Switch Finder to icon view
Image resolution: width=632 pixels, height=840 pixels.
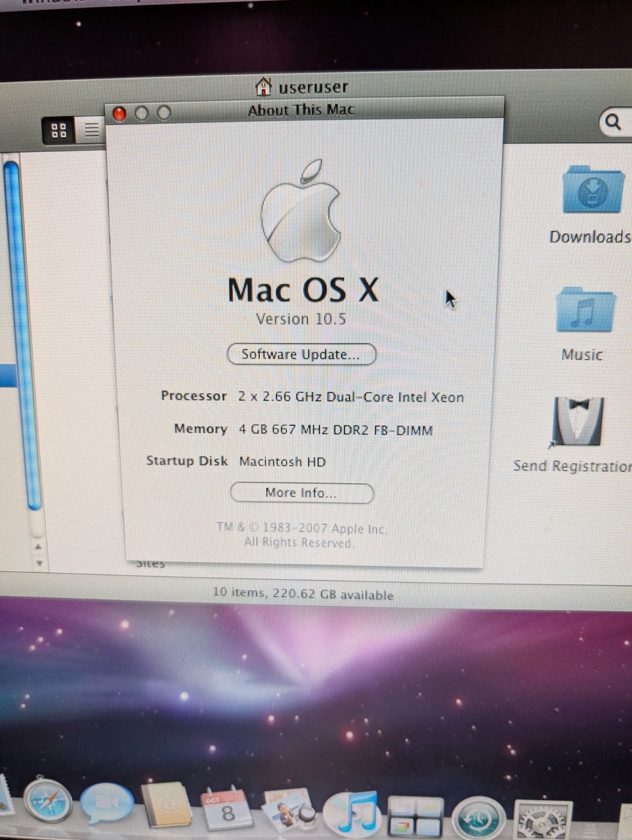tap(59, 130)
